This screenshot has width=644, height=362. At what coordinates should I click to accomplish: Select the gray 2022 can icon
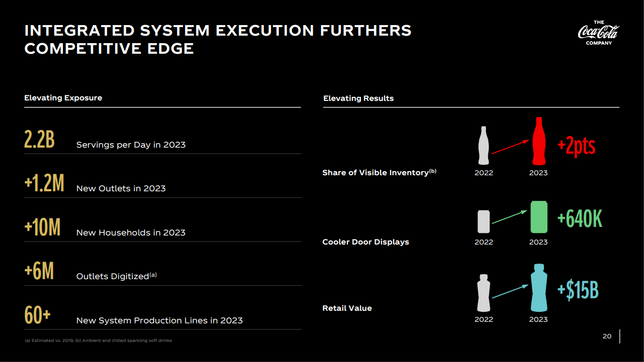pyautogui.click(x=484, y=221)
